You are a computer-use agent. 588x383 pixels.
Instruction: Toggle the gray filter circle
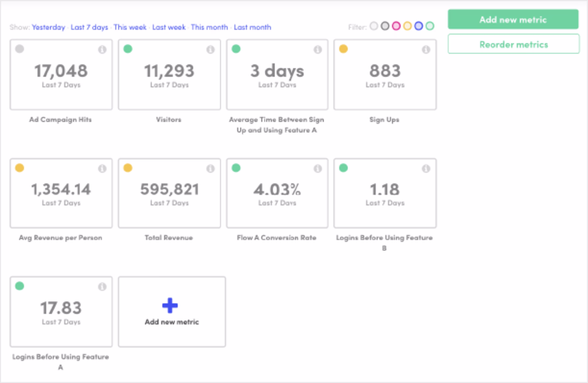(x=385, y=27)
